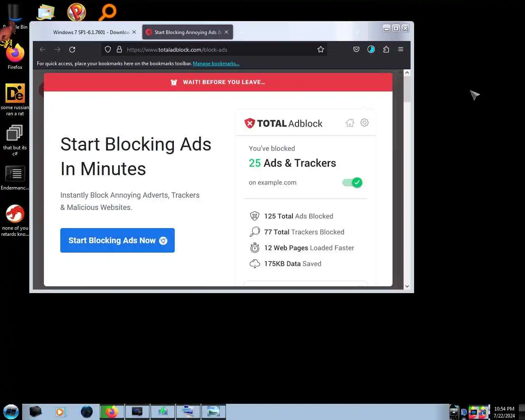Click the Total Adblock shield logo
Screen dimensions: 525x420
coord(250,123)
